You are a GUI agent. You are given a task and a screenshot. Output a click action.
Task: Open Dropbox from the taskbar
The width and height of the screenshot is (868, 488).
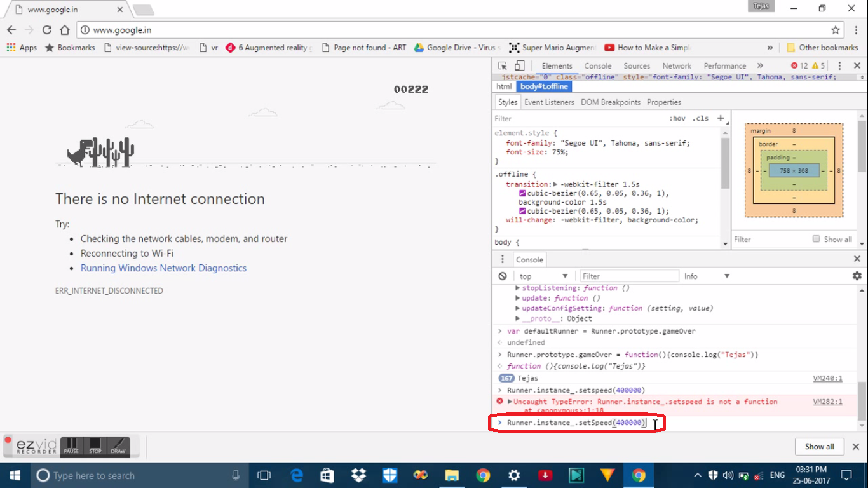tap(358, 475)
